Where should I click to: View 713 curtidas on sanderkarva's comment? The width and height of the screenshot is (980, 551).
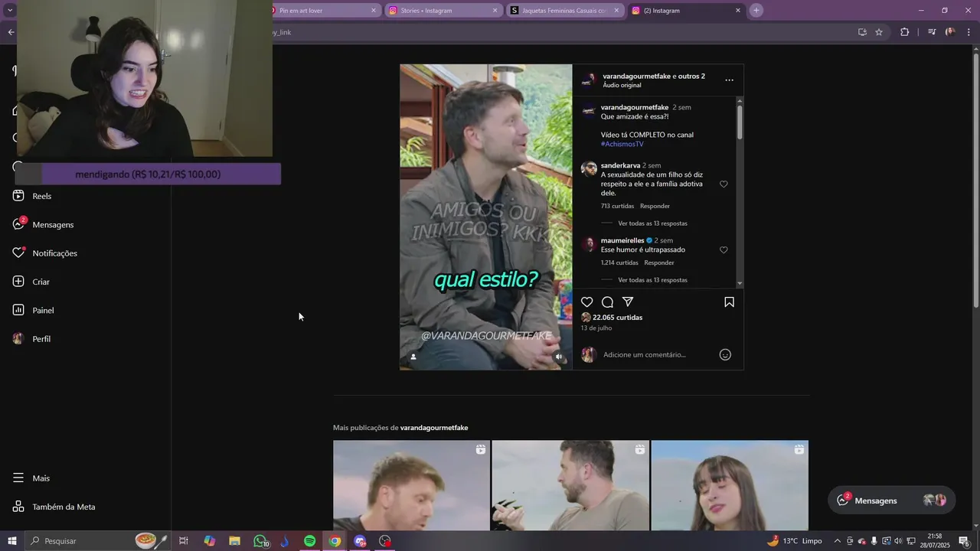coord(617,206)
